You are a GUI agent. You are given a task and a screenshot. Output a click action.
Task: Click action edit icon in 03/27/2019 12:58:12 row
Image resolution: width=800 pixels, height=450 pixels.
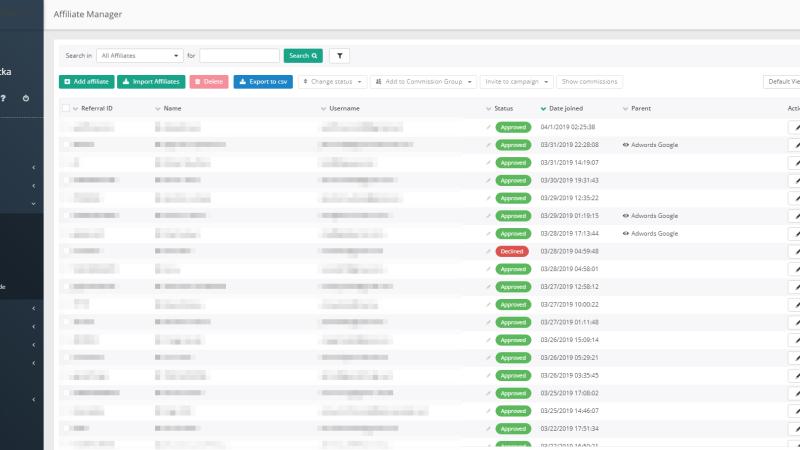[795, 287]
